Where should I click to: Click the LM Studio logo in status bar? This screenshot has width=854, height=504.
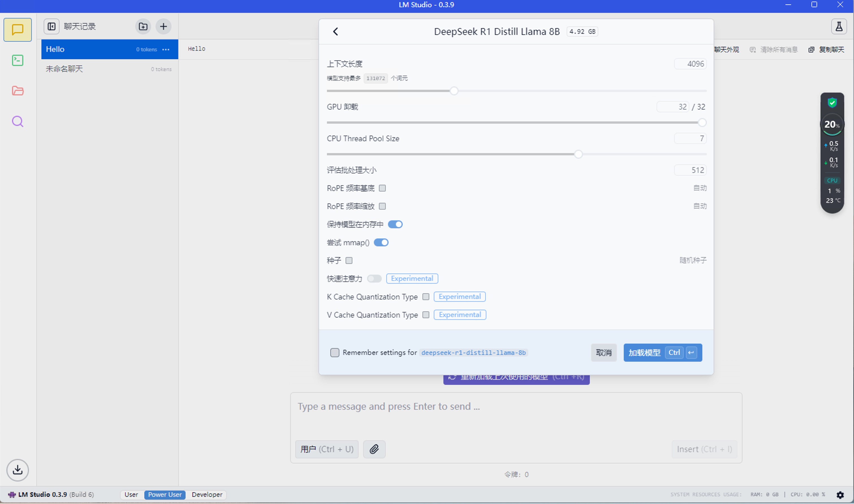[12, 494]
